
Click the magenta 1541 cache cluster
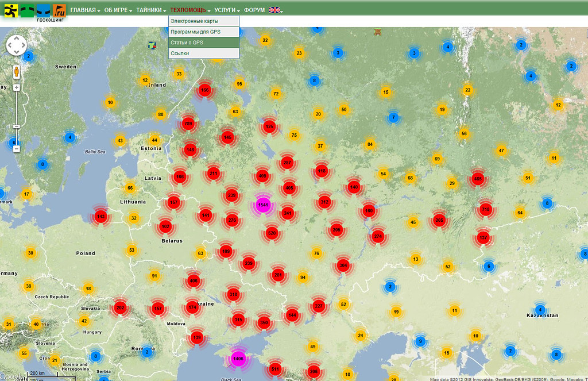[263, 205]
